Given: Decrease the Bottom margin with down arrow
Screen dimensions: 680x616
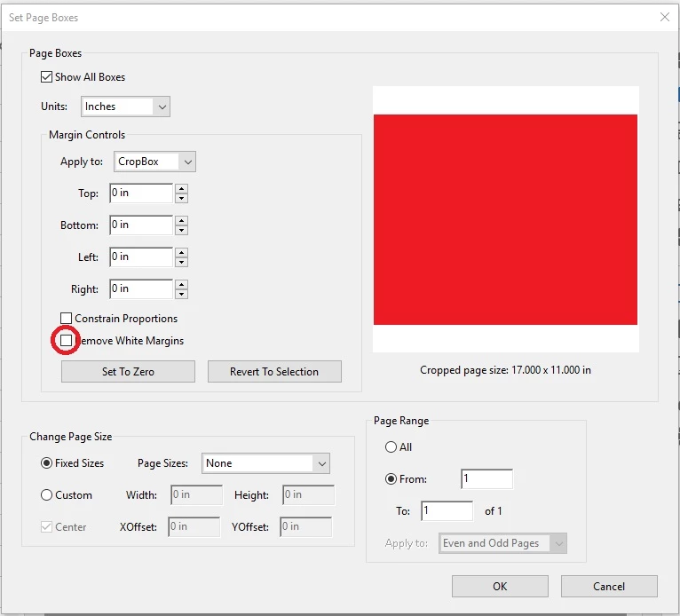Looking at the screenshot, I should [x=182, y=230].
